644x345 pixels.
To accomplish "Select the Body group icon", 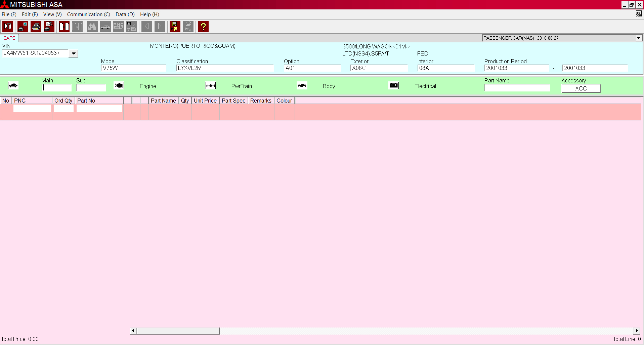I will [x=302, y=86].
